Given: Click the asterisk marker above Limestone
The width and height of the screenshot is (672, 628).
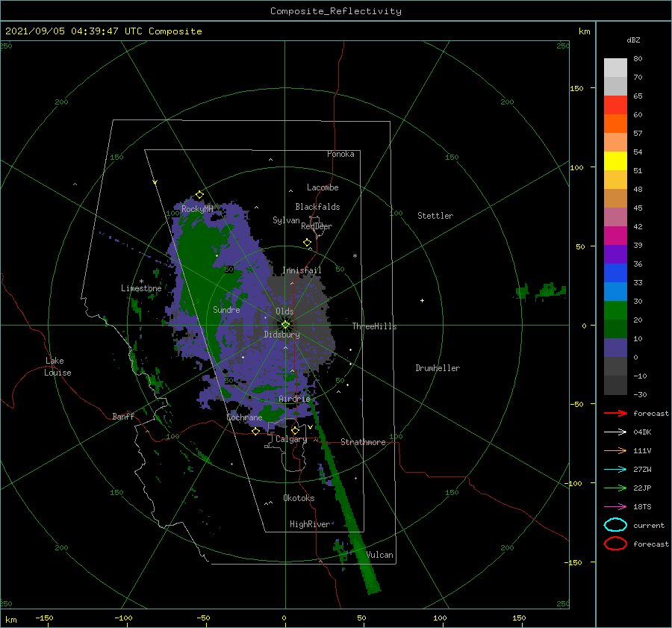Looking at the screenshot, I should (141, 282).
